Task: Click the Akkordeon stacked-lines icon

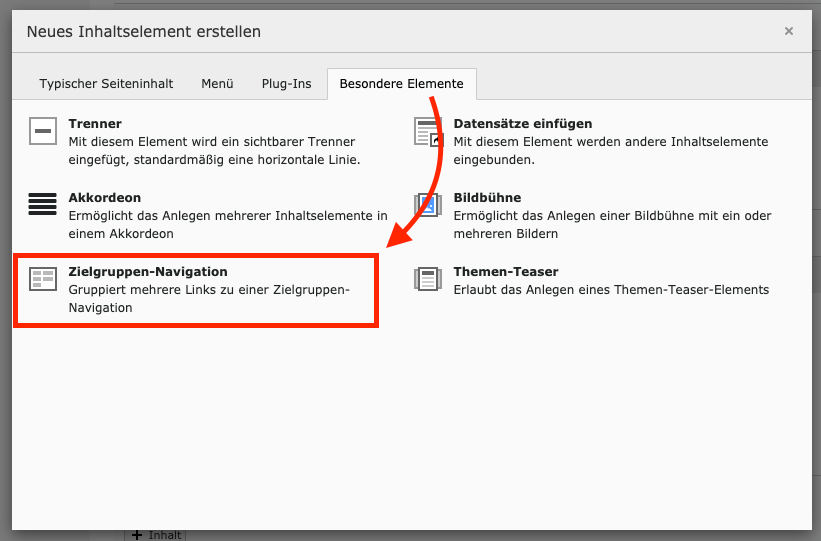Action: (42, 205)
